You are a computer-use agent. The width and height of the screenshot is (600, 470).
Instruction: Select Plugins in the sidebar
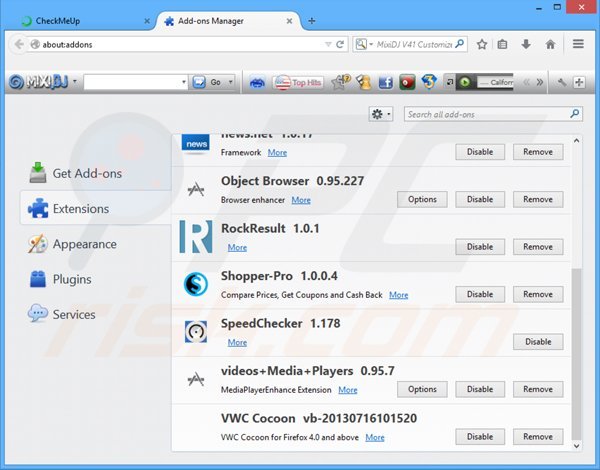72,279
